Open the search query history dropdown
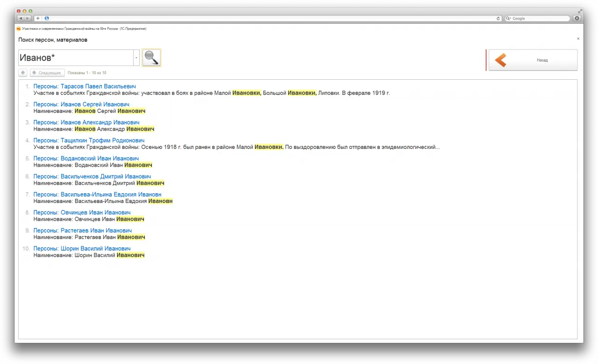The width and height of the screenshot is (598, 364). [136, 58]
